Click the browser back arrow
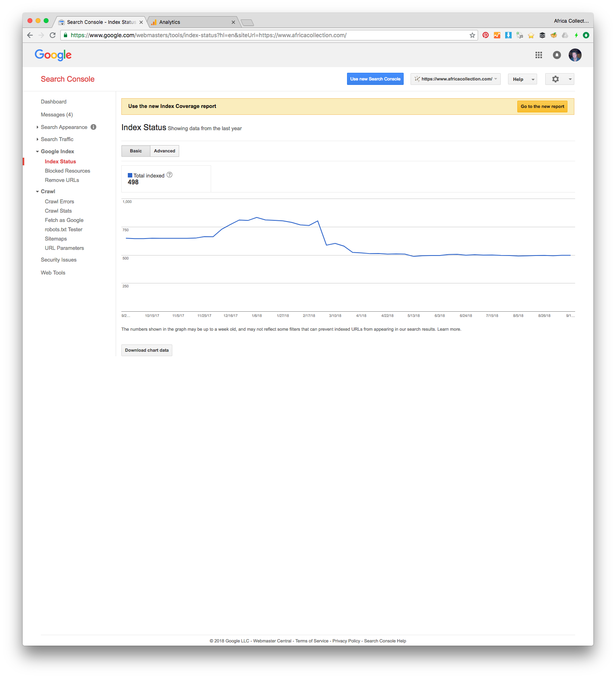The width and height of the screenshot is (616, 678). pyautogui.click(x=30, y=35)
